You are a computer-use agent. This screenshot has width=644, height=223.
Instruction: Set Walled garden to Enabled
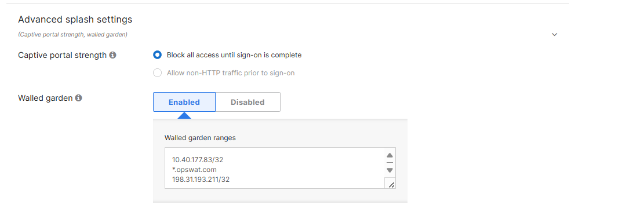(184, 103)
